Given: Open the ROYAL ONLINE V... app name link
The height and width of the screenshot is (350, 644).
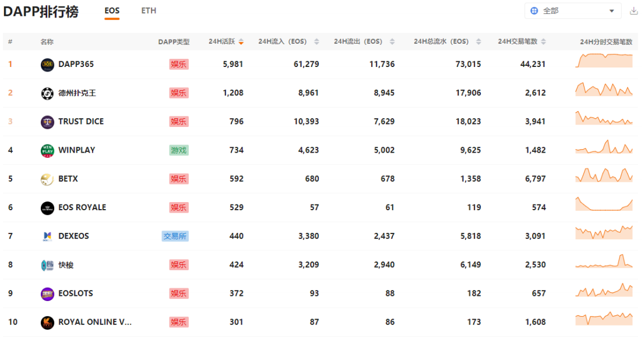Looking at the screenshot, I should (x=95, y=322).
